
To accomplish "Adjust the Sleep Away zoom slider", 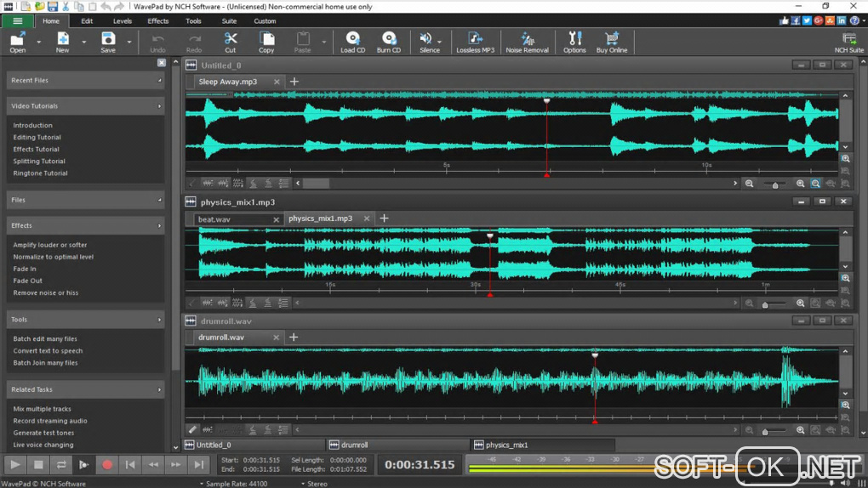I will click(x=774, y=184).
